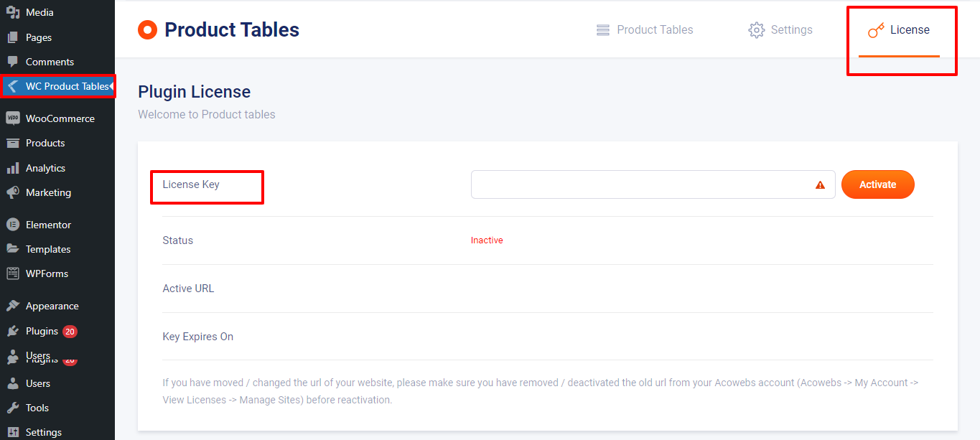Image resolution: width=980 pixels, height=440 pixels.
Task: Select the Marketing megaphone icon
Action: point(13,192)
